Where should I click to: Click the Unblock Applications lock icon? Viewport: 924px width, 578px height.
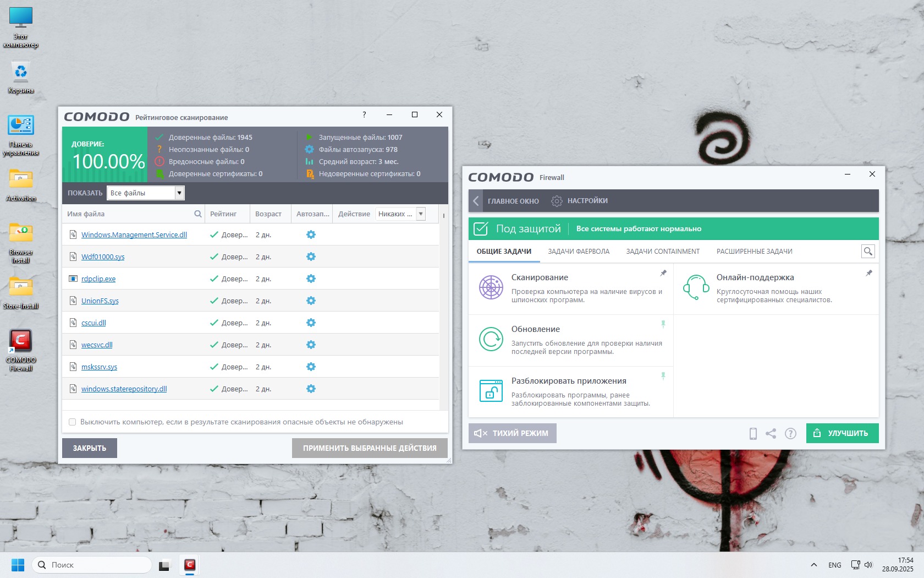click(491, 391)
